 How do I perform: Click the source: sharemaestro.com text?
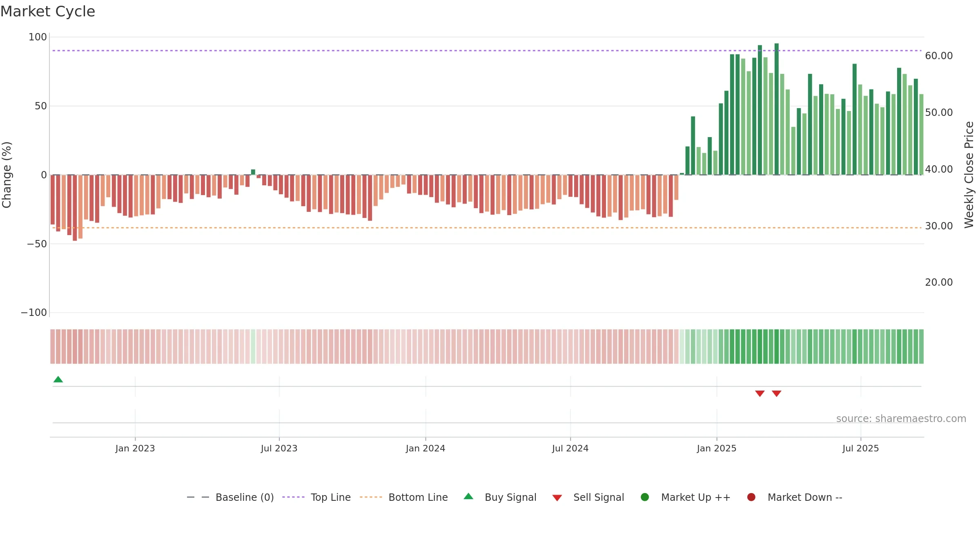point(901,419)
